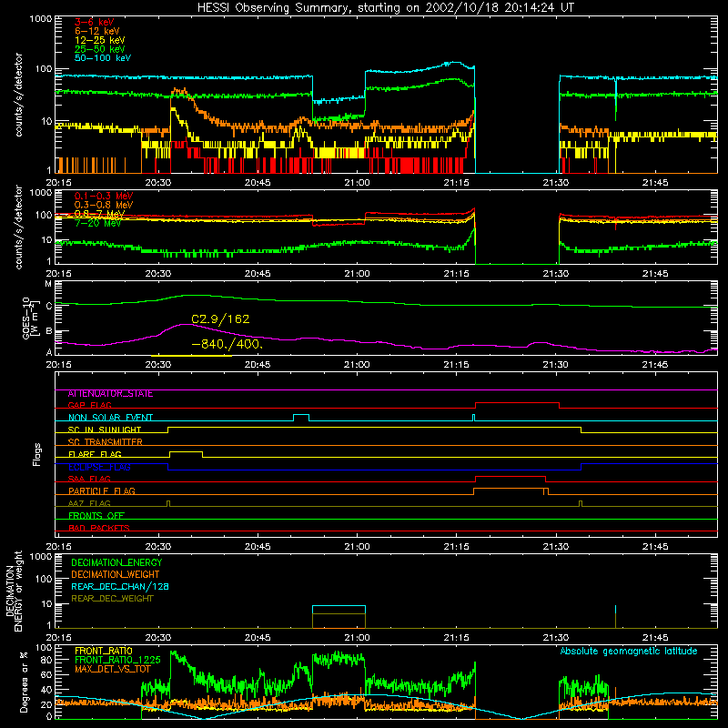Select the DECIMATION_WEIGHT legend label
The image size is (728, 728).
(x=116, y=575)
